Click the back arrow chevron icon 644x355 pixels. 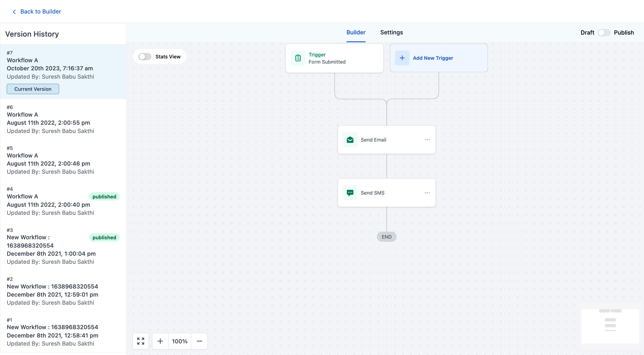pyautogui.click(x=14, y=12)
